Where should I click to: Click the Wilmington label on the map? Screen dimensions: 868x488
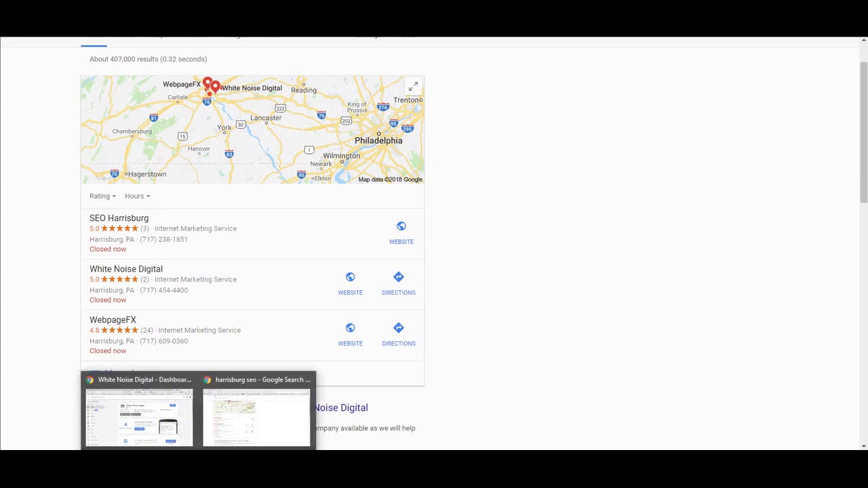pos(342,156)
